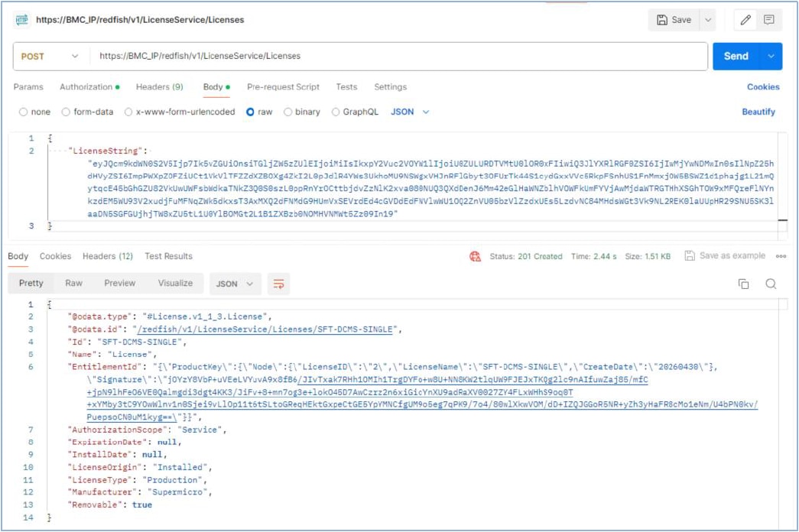
Task: Open the blue JSON body format dropdown
Action: coord(410,112)
